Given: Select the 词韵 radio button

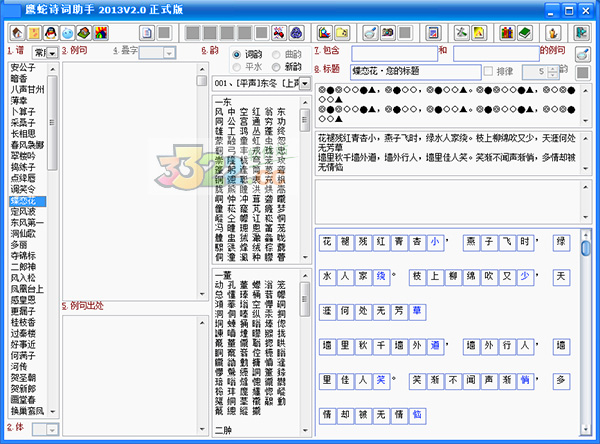Looking at the screenshot, I should coord(236,55).
